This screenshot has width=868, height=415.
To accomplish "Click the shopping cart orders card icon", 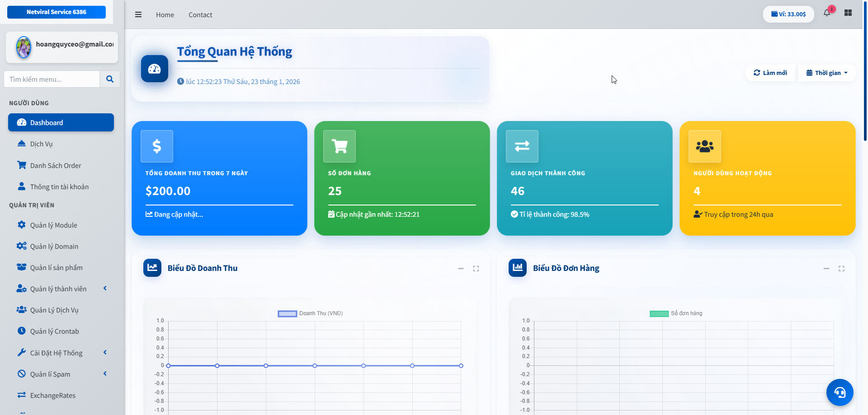I will pyautogui.click(x=340, y=146).
